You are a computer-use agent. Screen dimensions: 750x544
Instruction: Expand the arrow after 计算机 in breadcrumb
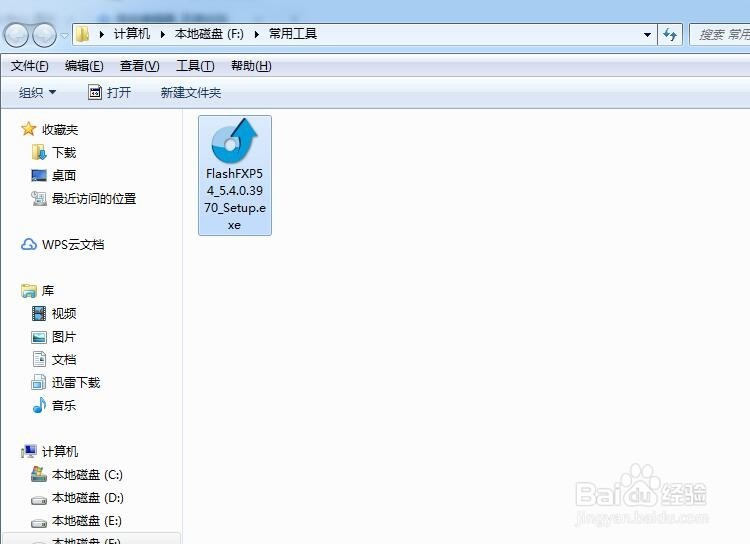click(163, 34)
